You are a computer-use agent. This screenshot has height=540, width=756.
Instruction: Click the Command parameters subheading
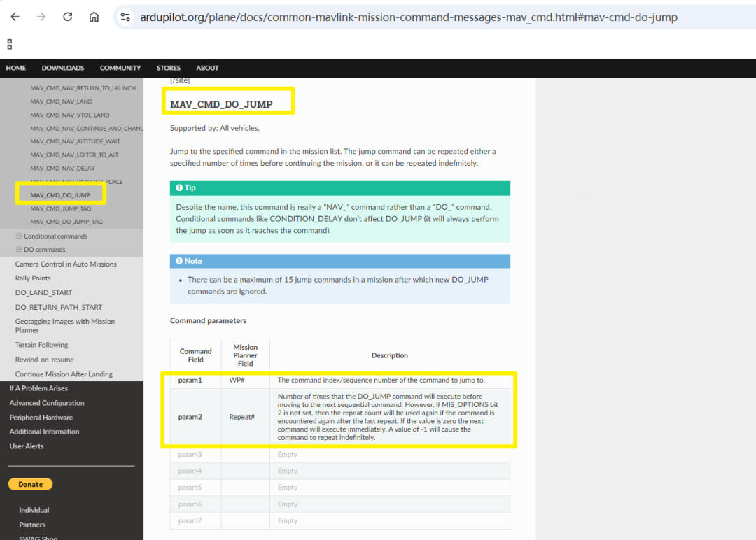(x=209, y=321)
